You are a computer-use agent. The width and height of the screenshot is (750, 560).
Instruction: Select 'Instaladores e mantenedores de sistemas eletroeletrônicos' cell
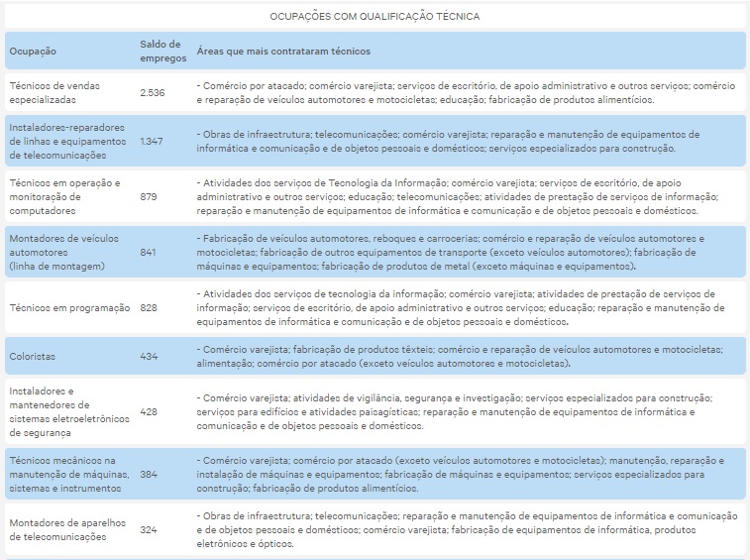click(x=69, y=412)
